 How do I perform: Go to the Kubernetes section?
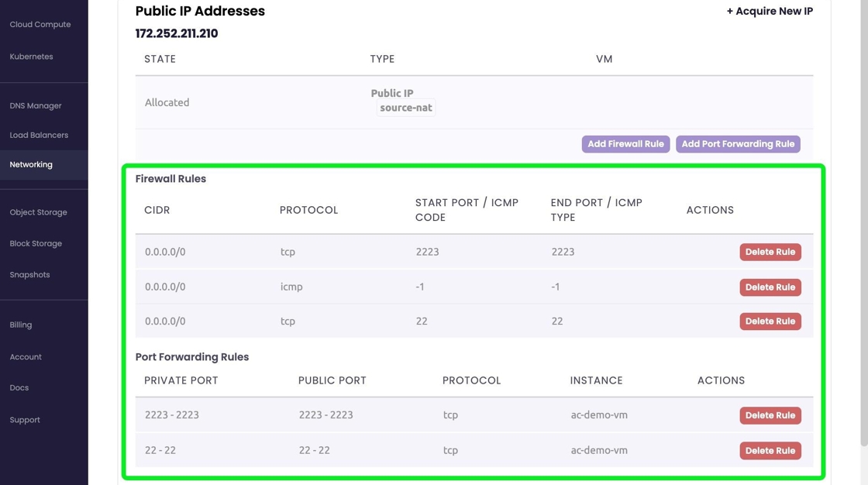[32, 57]
